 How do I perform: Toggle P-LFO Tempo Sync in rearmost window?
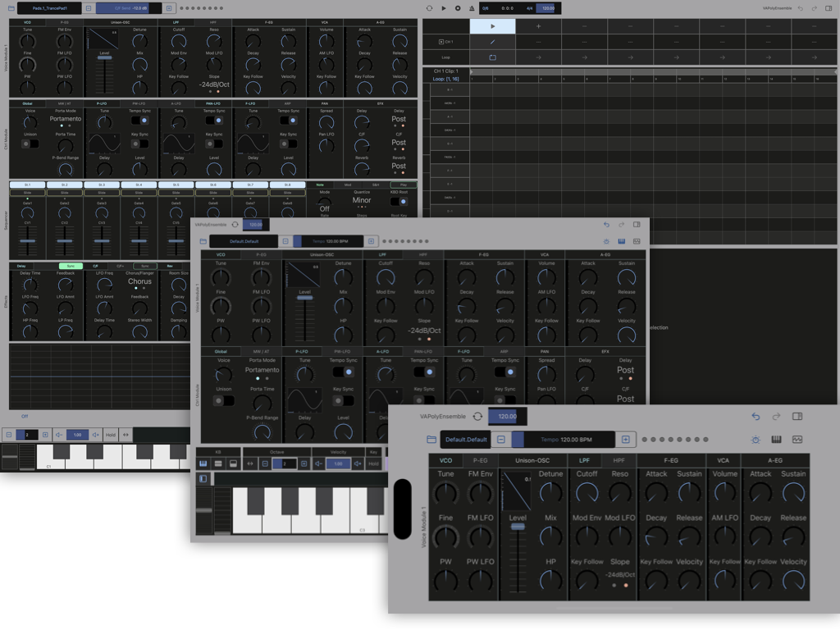tap(139, 120)
